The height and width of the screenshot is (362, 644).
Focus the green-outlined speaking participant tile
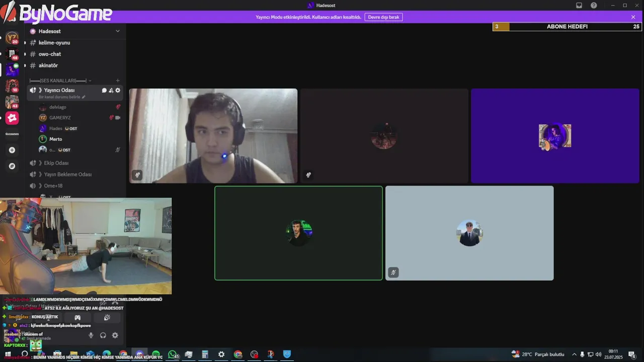[x=299, y=233]
